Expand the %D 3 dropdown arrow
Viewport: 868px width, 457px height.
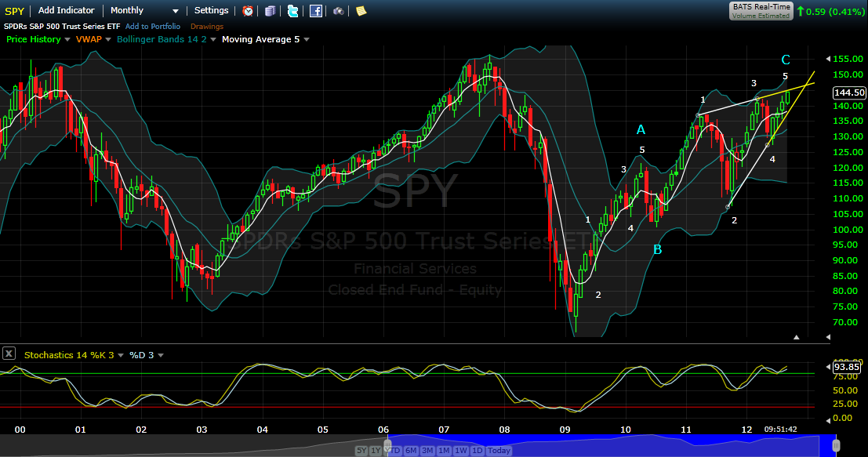(x=161, y=355)
